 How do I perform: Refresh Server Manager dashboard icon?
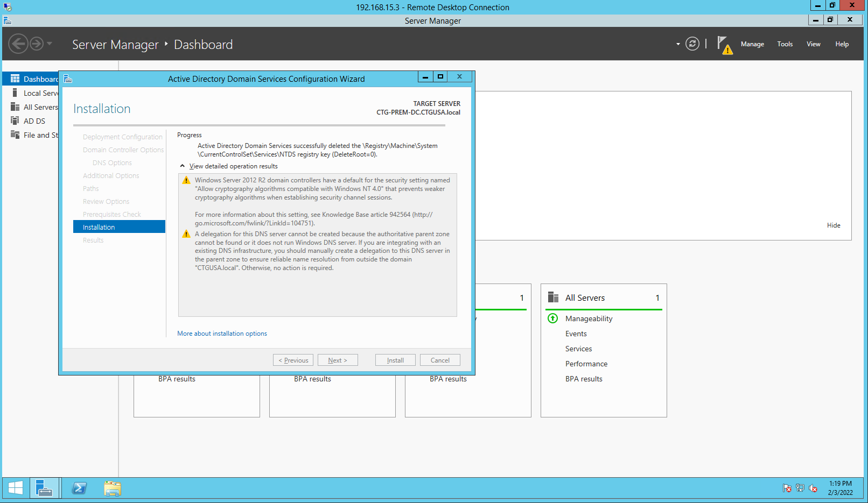(x=692, y=44)
